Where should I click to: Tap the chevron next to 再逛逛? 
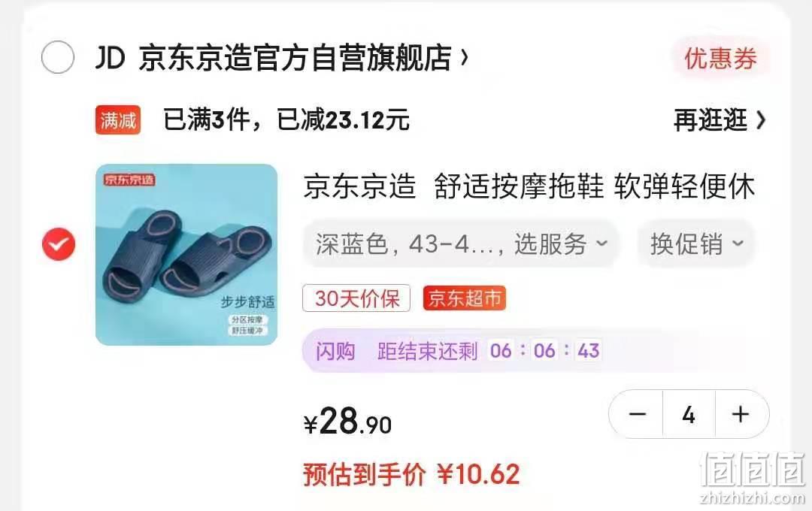tap(760, 120)
